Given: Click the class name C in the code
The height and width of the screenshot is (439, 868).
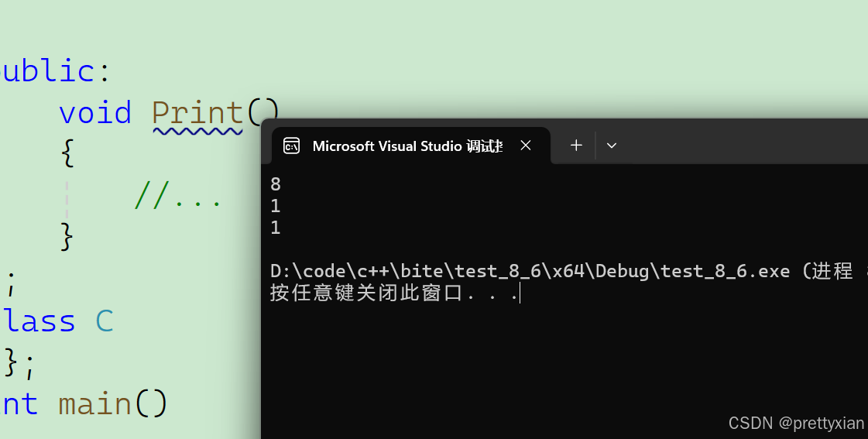Looking at the screenshot, I should point(105,321).
